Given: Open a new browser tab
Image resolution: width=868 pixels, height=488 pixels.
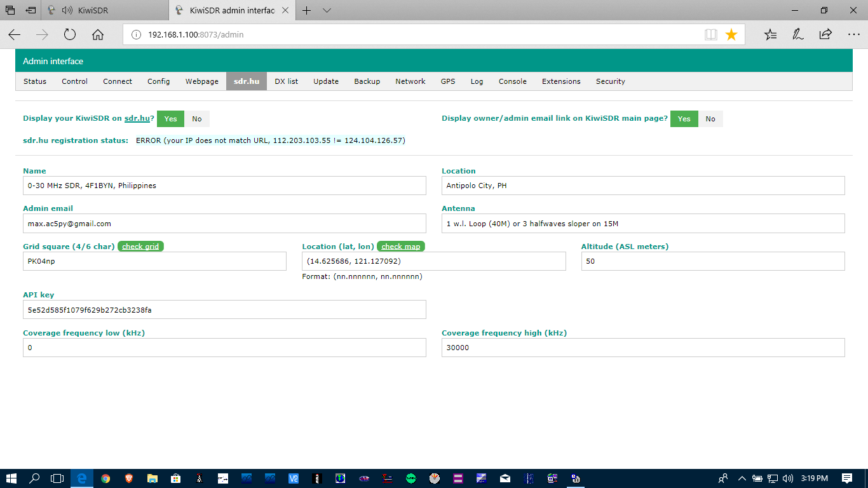Looking at the screenshot, I should click(307, 10).
